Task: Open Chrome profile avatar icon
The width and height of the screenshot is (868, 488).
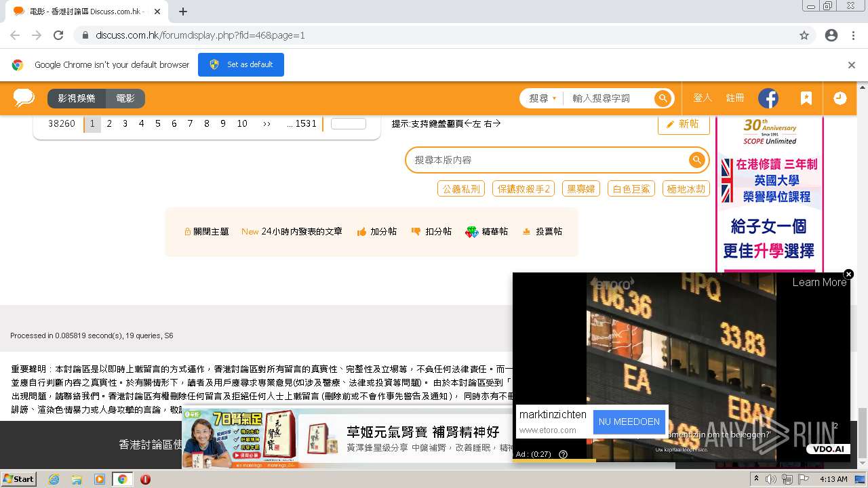Action: (831, 35)
